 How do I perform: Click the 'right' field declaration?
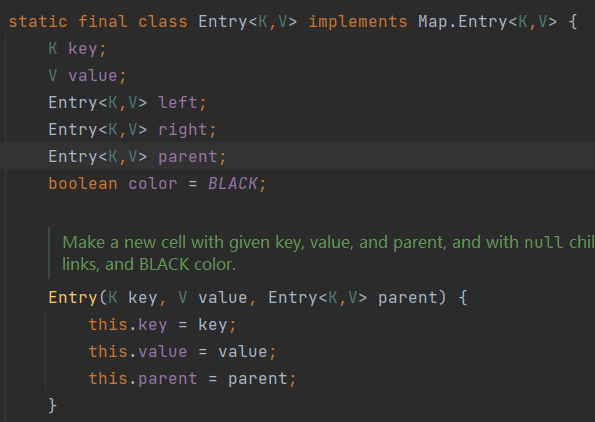(183, 130)
